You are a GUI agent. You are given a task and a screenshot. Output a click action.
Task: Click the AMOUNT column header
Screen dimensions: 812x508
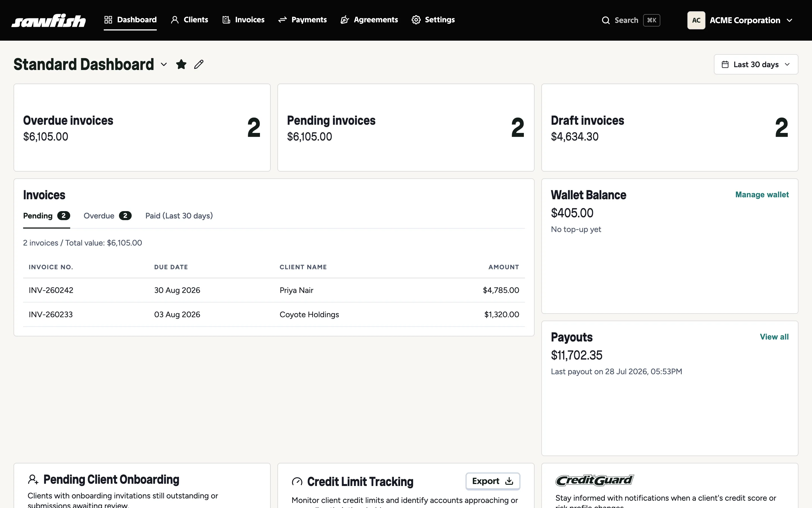(x=503, y=267)
